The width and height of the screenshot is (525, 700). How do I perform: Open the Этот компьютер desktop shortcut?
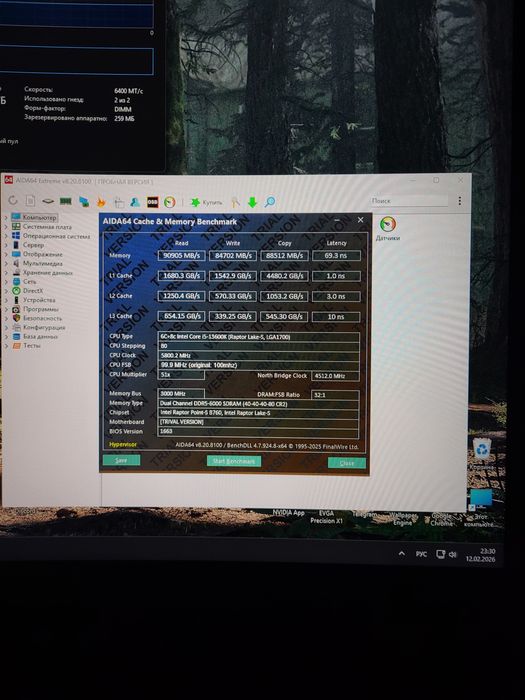481,508
